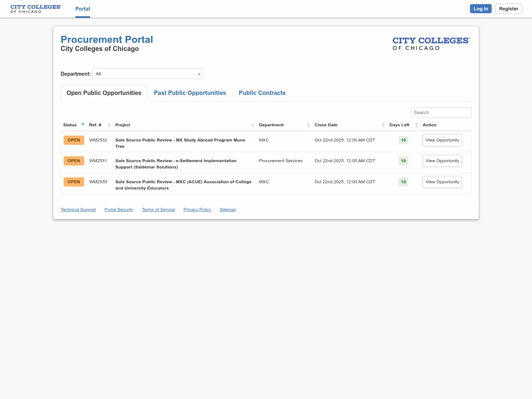
Task: Open the Privacy Policy link
Action: coord(197,210)
